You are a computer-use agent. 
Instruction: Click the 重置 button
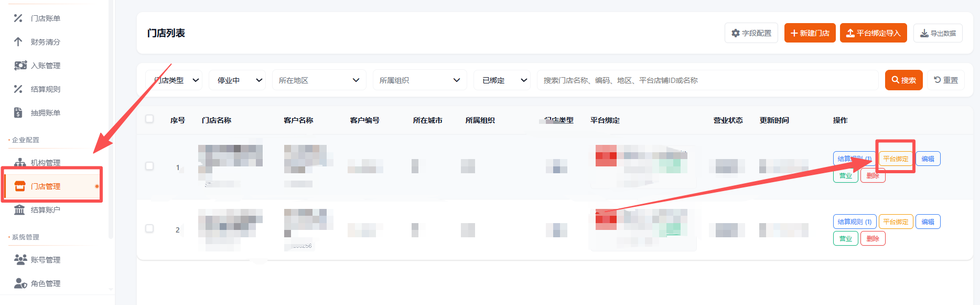coord(946,80)
